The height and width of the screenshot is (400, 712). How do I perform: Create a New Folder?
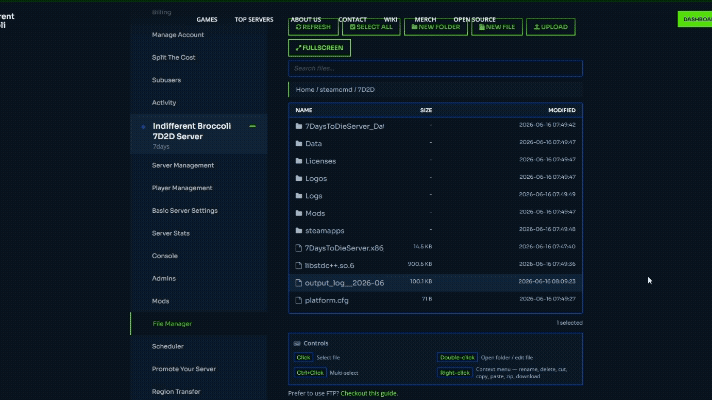click(435, 27)
